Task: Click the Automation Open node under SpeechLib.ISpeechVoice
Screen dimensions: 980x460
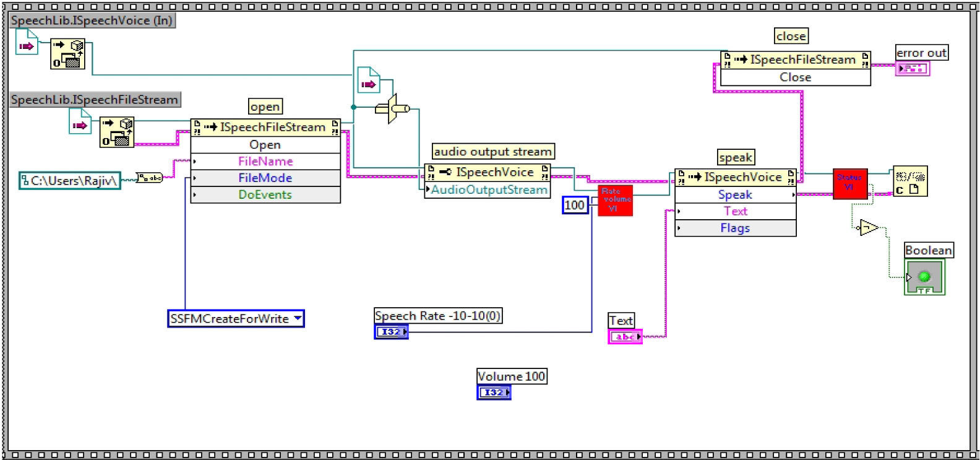Action: pos(67,54)
